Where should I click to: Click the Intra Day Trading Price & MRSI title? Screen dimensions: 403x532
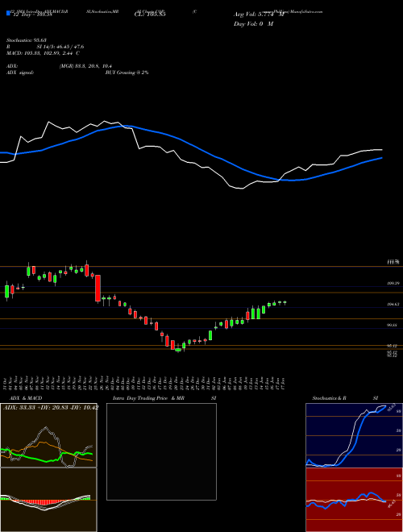point(164,398)
